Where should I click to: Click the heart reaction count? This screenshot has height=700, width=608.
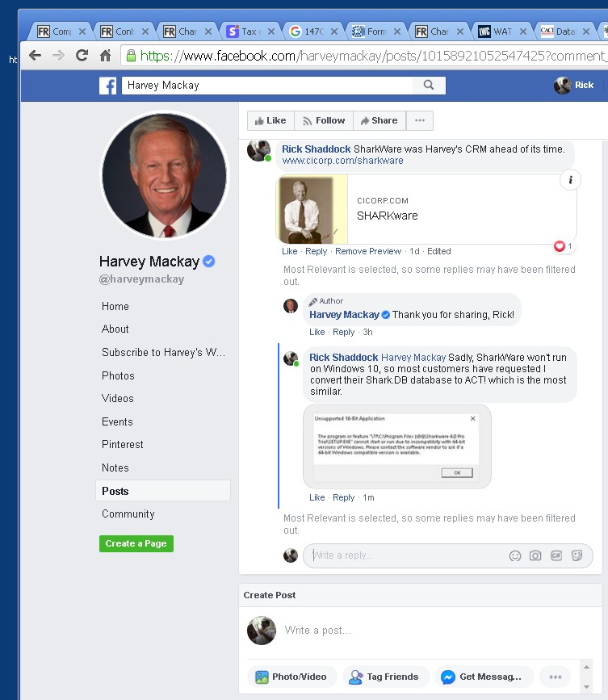(x=564, y=246)
